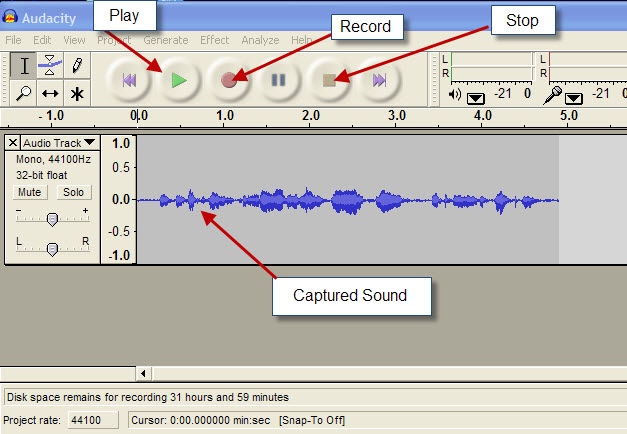The width and height of the screenshot is (627, 434).
Task: Click the Skip to Start button
Action: 129,80
